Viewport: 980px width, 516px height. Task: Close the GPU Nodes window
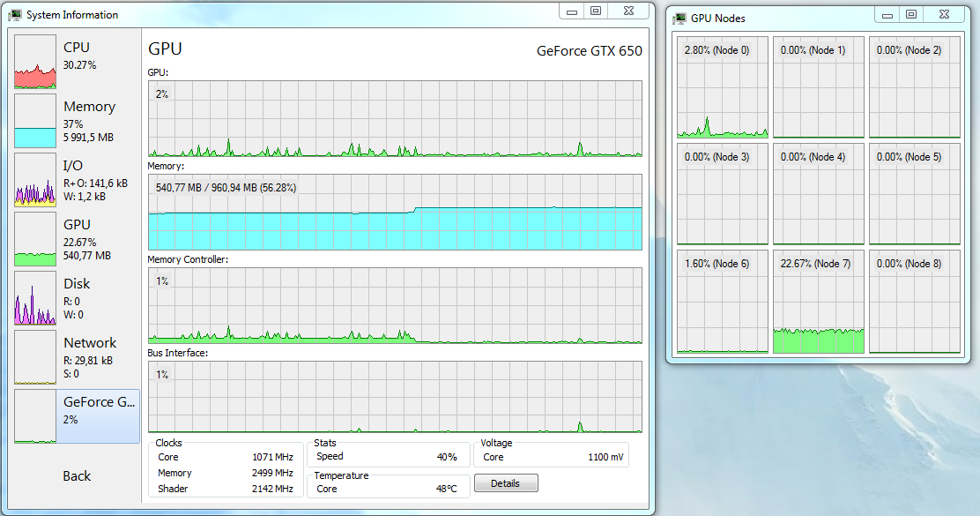click(x=945, y=15)
